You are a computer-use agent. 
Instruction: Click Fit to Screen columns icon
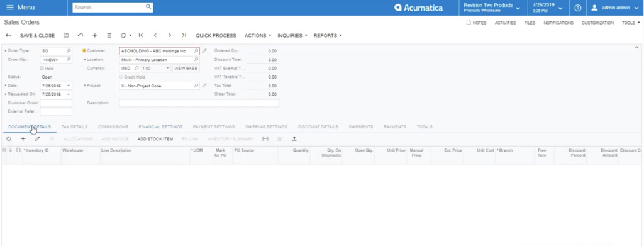(265, 139)
